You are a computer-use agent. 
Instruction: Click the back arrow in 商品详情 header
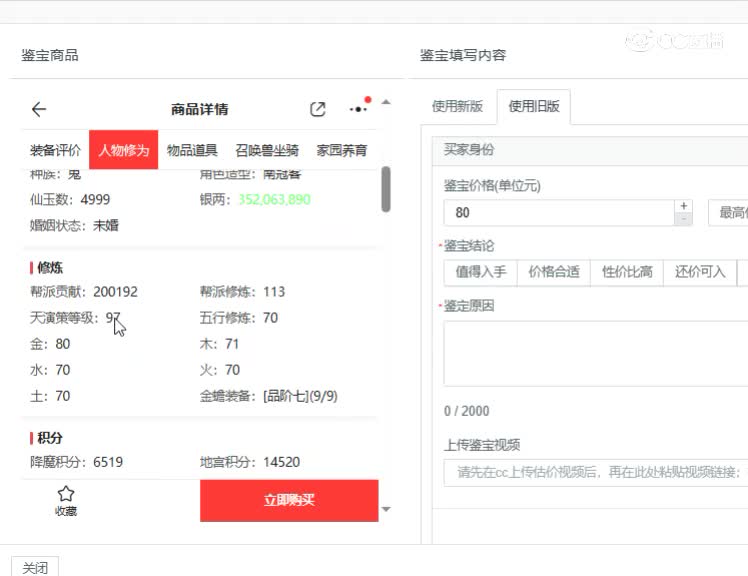tap(39, 110)
